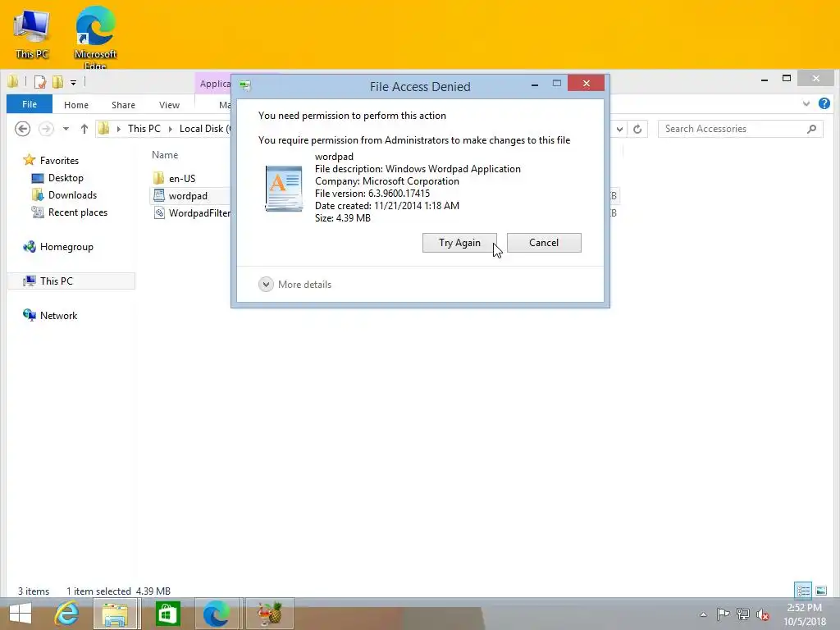Go up one folder level
840x630 pixels.
(84, 129)
